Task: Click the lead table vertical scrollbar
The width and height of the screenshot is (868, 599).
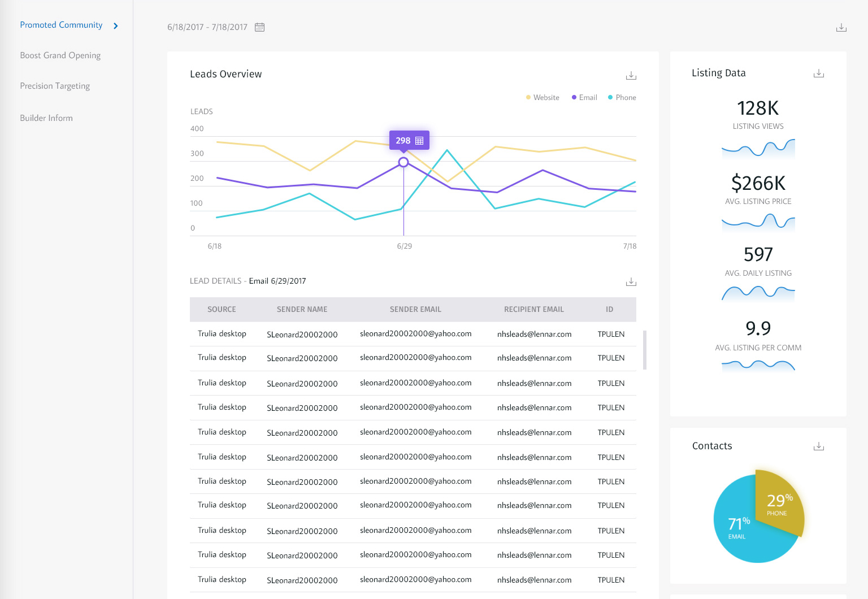Action: pyautogui.click(x=645, y=350)
